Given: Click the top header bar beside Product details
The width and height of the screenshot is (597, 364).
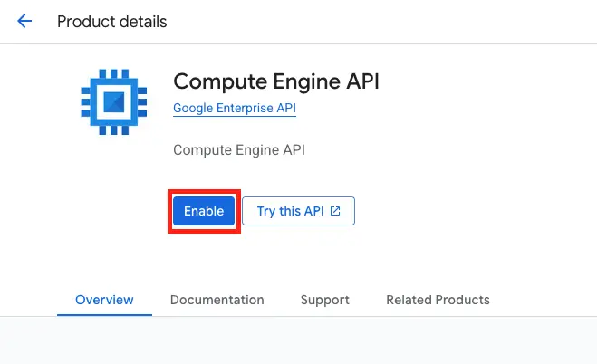Looking at the screenshot, I should click(x=380, y=21).
